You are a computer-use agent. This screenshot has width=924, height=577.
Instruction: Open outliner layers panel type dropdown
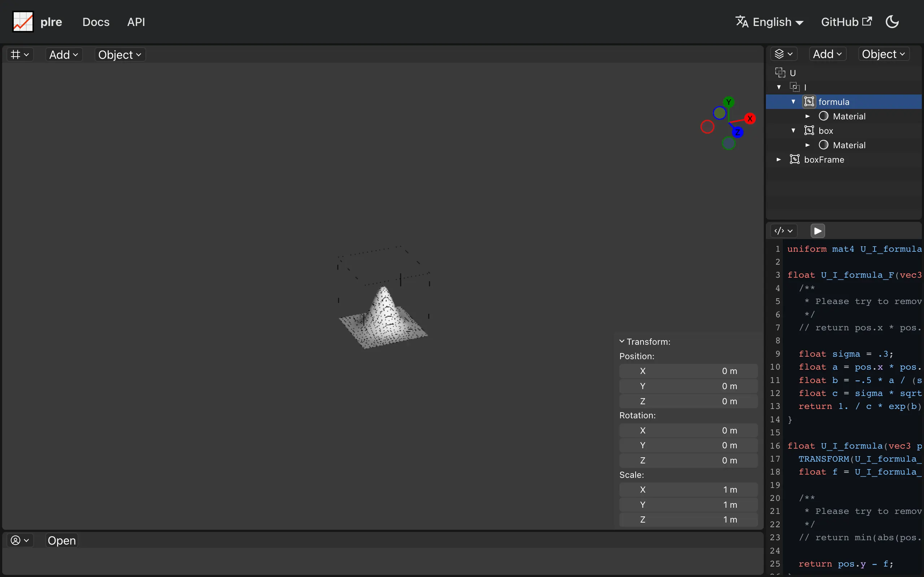[784, 54]
